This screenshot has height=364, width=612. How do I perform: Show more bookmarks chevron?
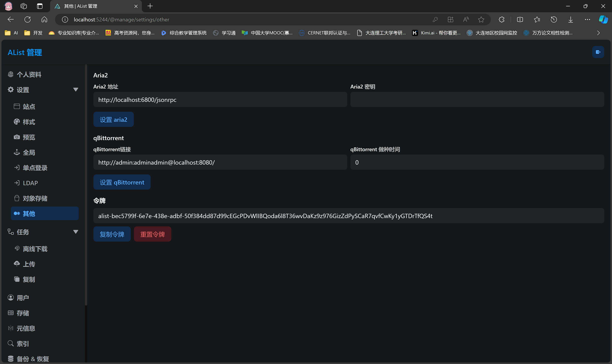pyautogui.click(x=598, y=33)
